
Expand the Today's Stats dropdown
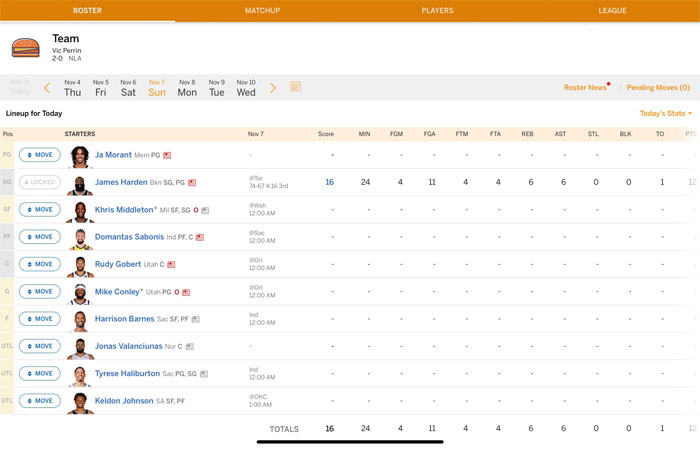point(665,114)
